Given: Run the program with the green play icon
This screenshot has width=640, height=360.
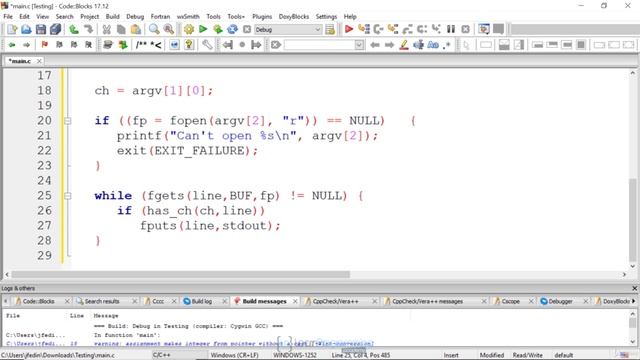Looking at the screenshot, I should click(x=203, y=29).
